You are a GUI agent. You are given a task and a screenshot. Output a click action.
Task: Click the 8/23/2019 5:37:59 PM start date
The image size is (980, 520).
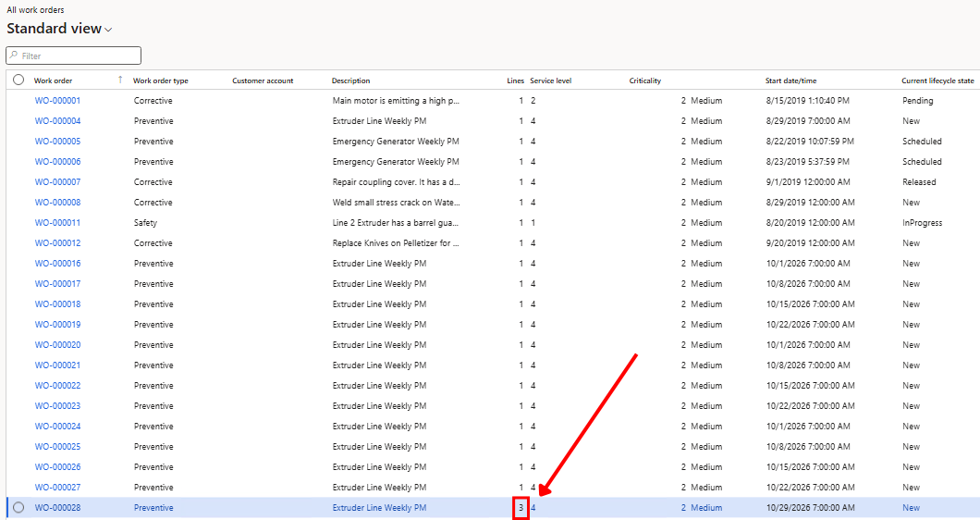coord(807,161)
